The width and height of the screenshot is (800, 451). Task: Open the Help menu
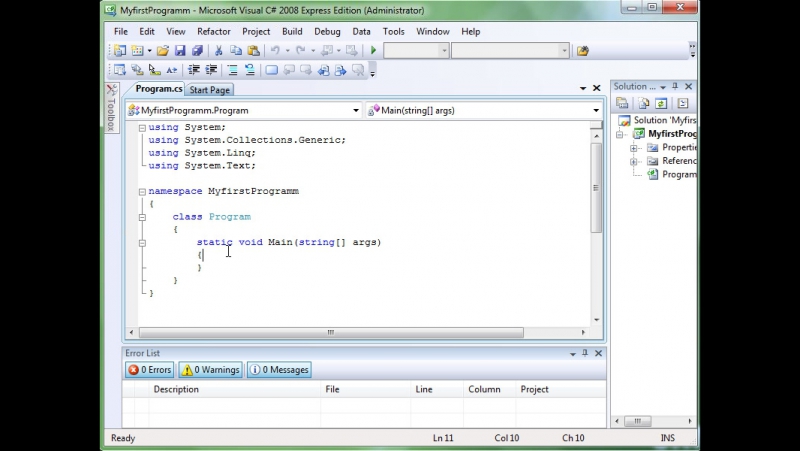[470, 32]
